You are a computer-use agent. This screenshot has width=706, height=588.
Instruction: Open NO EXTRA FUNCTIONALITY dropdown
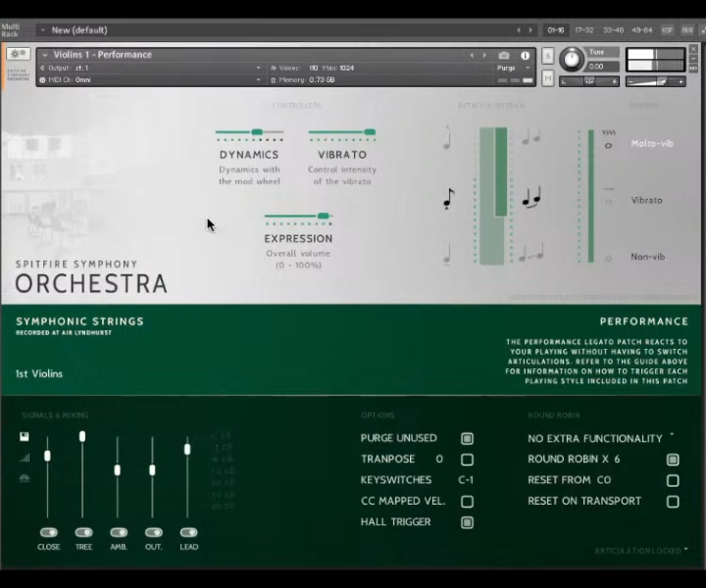601,438
